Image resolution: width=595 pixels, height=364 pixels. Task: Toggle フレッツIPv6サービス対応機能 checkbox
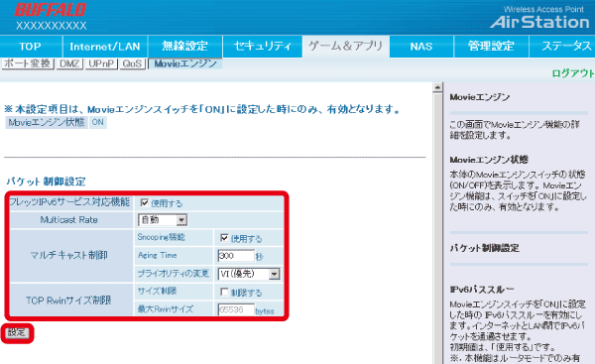pos(144,202)
